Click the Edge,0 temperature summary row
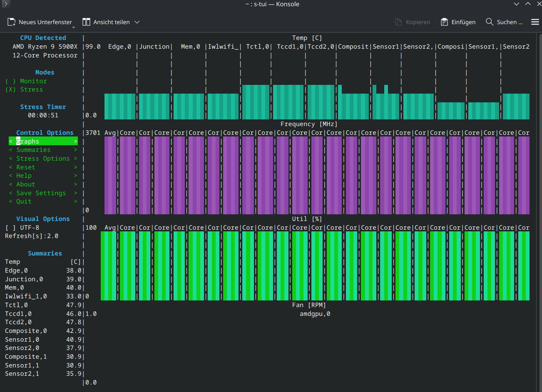The image size is (542, 392). pyautogui.click(x=43, y=270)
